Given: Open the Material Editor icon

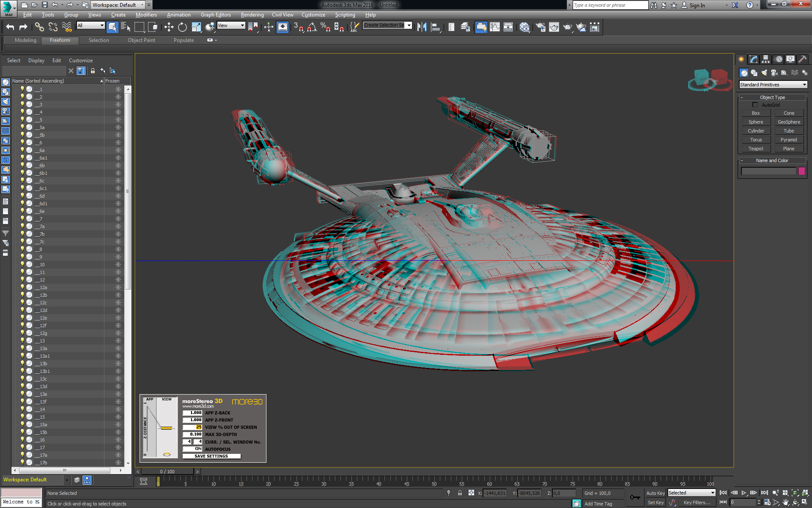Looking at the screenshot, I should (524, 27).
